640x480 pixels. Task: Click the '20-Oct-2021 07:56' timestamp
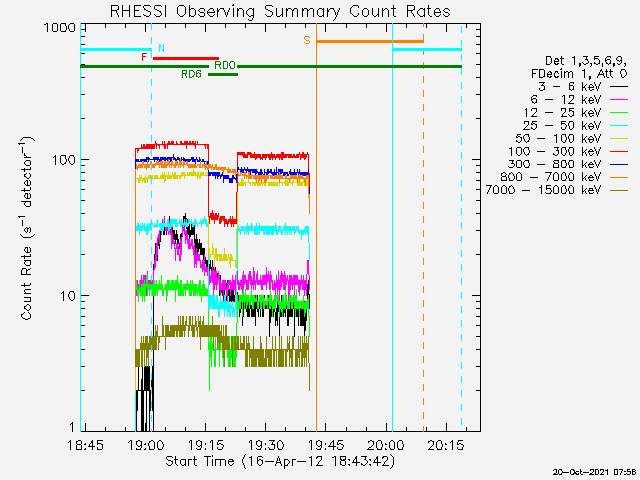[594, 472]
